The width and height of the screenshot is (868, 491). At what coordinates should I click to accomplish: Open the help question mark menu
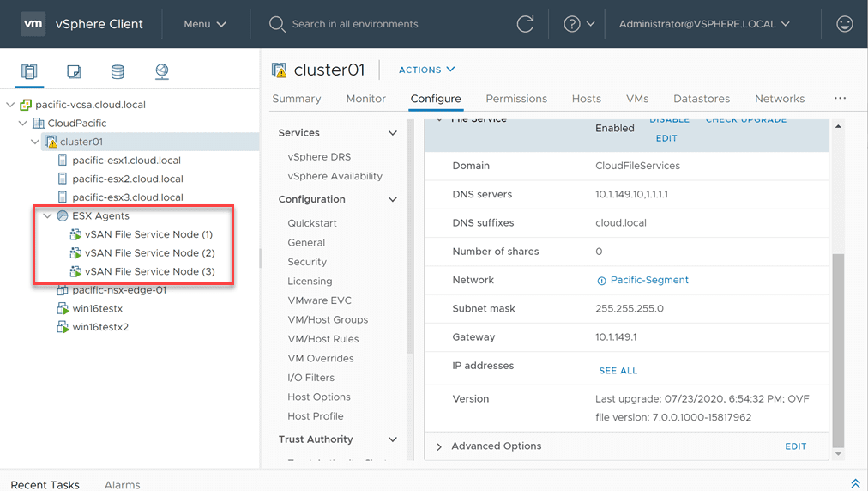click(x=578, y=24)
